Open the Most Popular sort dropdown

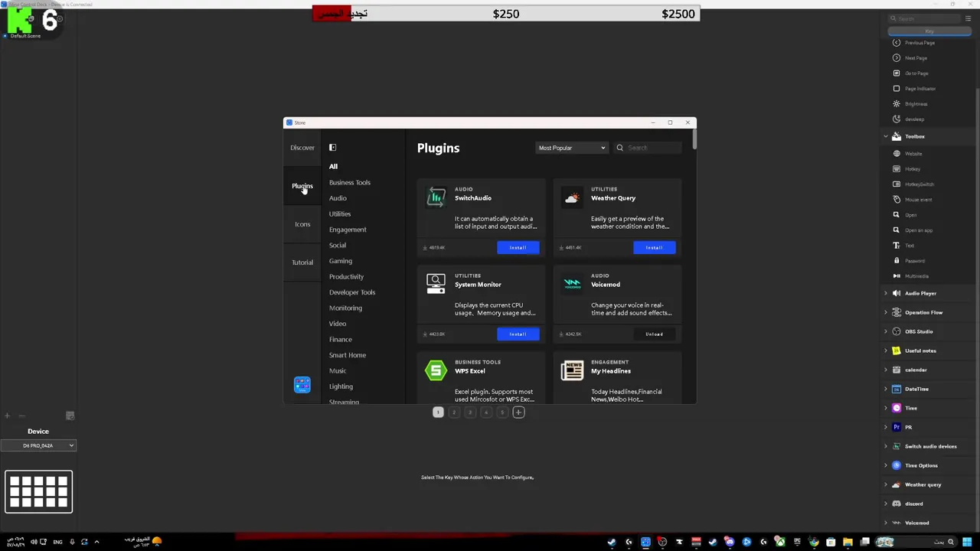pos(571,148)
